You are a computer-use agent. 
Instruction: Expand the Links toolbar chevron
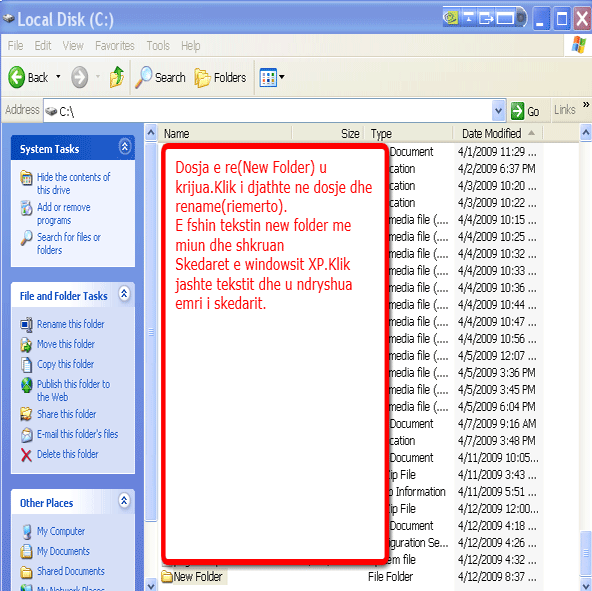coord(586,105)
